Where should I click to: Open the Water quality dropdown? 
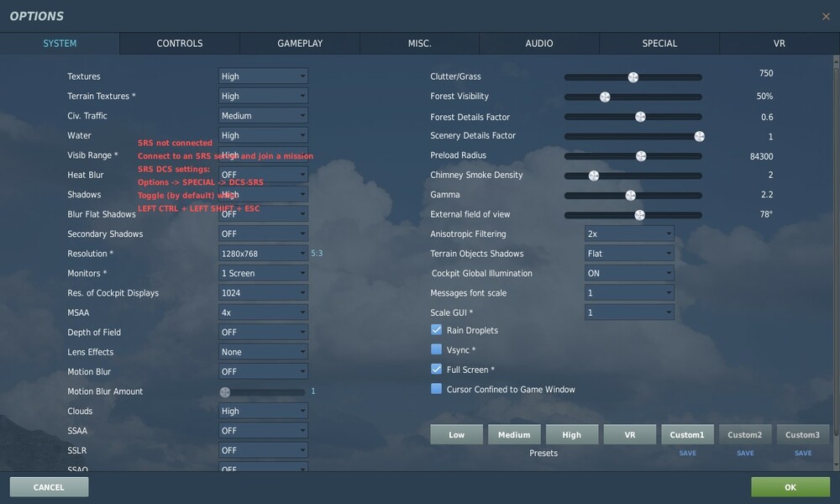263,135
